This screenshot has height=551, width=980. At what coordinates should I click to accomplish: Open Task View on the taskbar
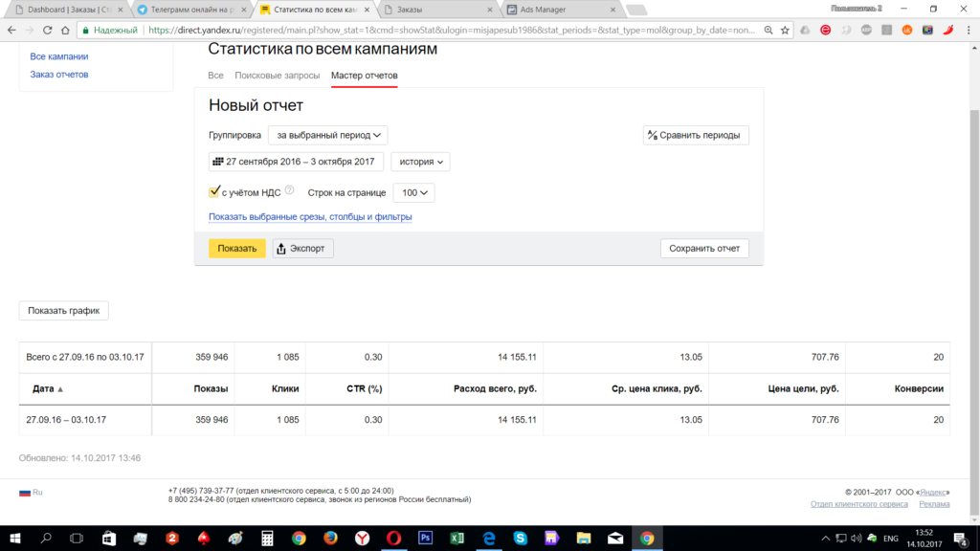[x=77, y=538]
